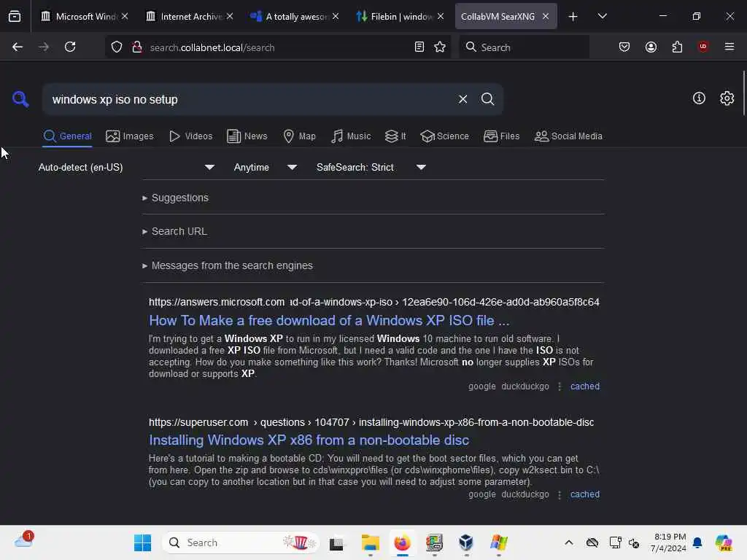Clear the search query with X

(x=462, y=99)
